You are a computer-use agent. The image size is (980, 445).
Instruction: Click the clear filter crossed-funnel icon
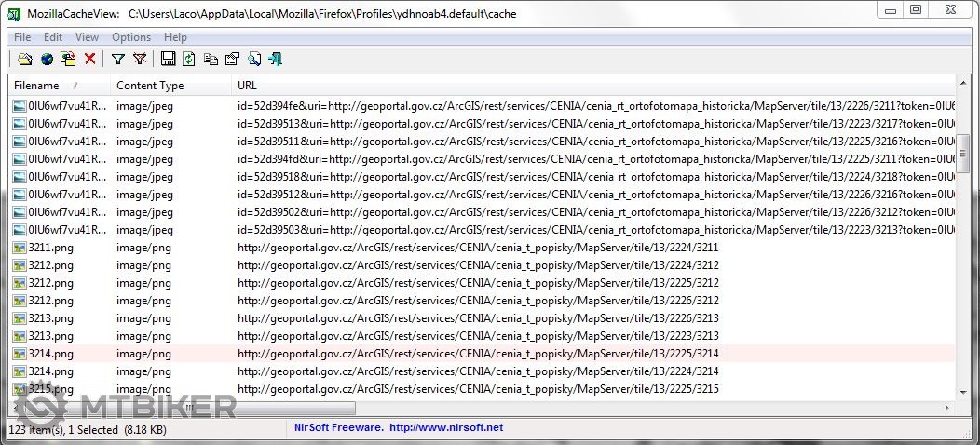[140, 60]
